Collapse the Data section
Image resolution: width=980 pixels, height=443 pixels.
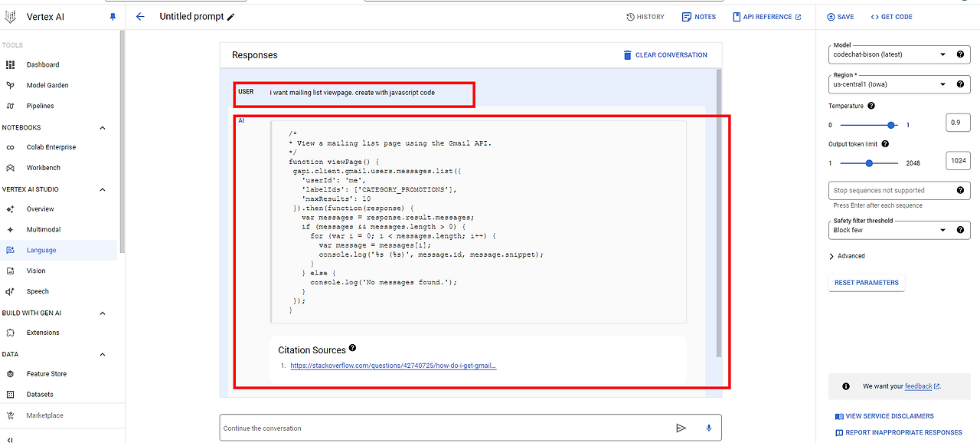[x=103, y=354]
